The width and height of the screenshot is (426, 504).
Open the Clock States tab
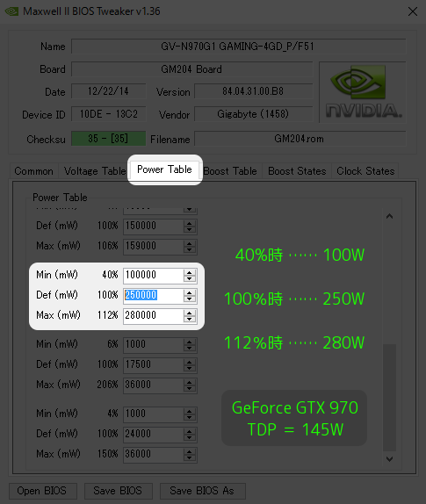click(x=365, y=171)
